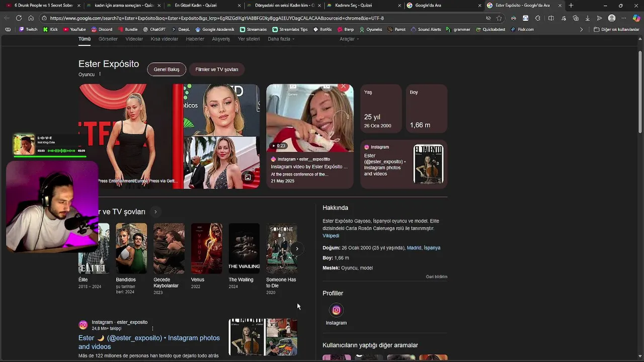Open three-dot options next to Oyuncu
644x362 pixels.
(100, 74)
